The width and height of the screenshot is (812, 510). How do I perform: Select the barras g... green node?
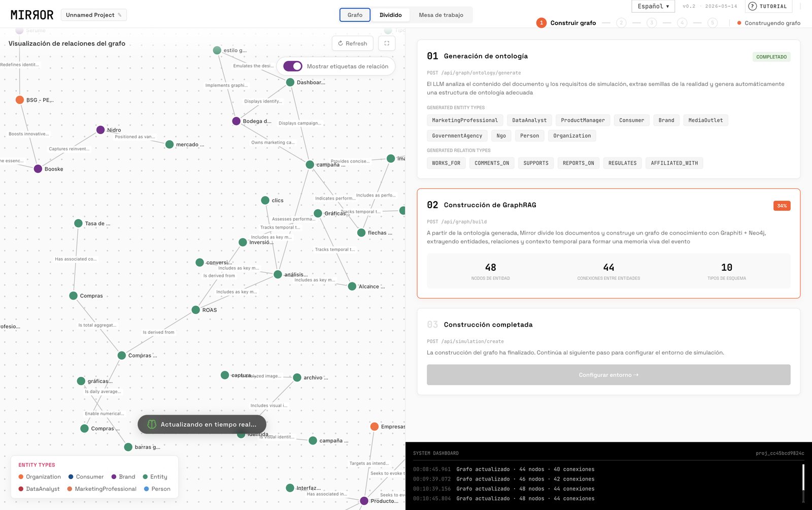tap(128, 447)
